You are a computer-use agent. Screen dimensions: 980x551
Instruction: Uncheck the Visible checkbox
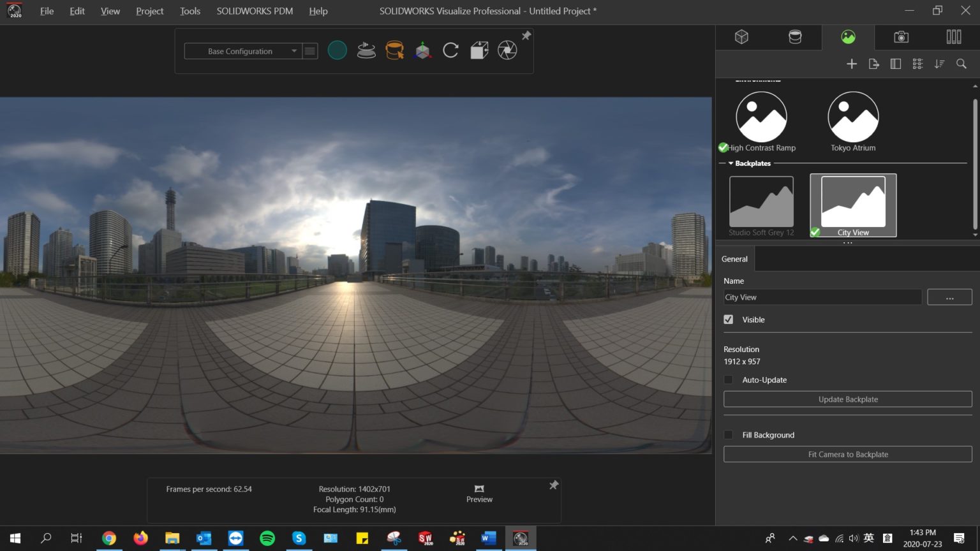point(728,320)
